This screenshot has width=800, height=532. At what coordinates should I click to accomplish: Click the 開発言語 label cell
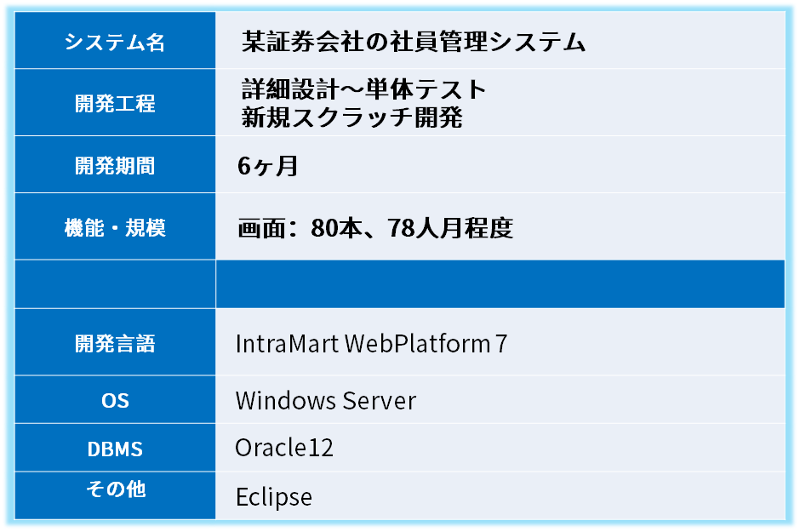click(x=115, y=343)
